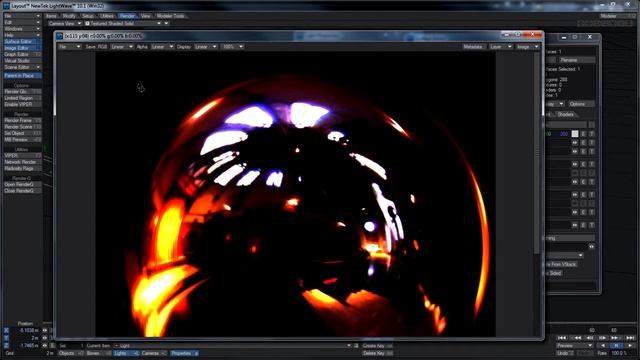Open the surface color swatch picker
Viewport: 640px width, 360px height.
point(575,134)
